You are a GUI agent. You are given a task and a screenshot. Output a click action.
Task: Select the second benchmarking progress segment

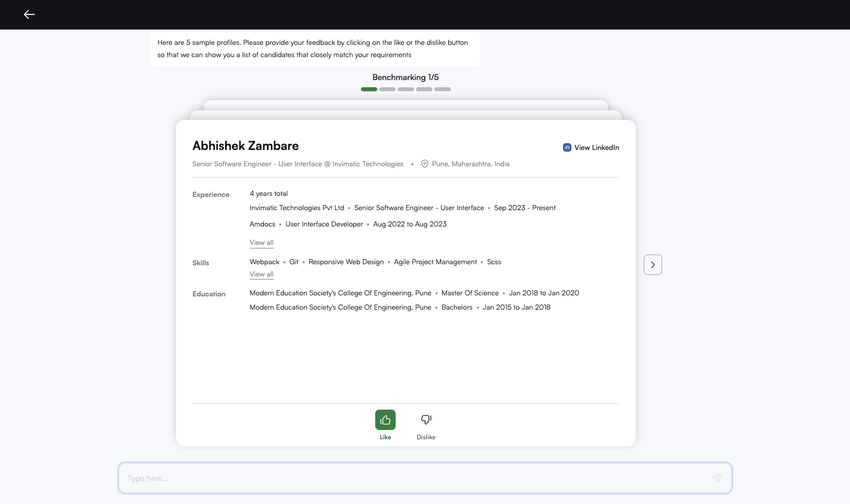coord(387,89)
